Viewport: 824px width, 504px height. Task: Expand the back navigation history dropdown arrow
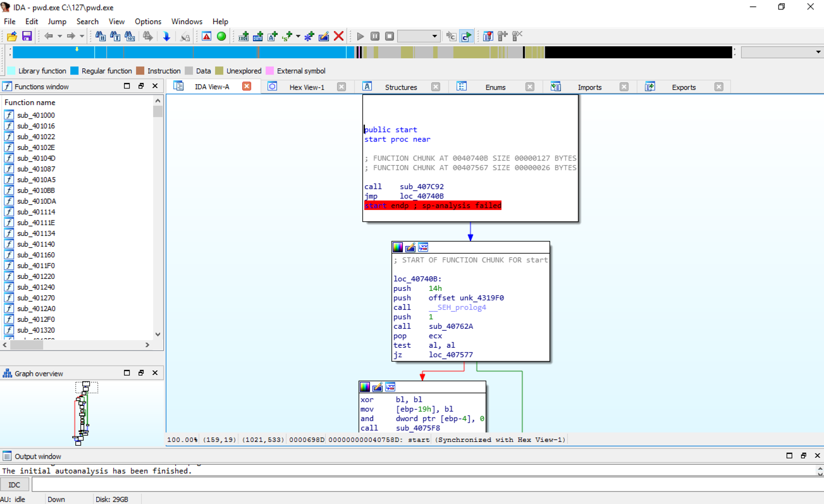60,37
